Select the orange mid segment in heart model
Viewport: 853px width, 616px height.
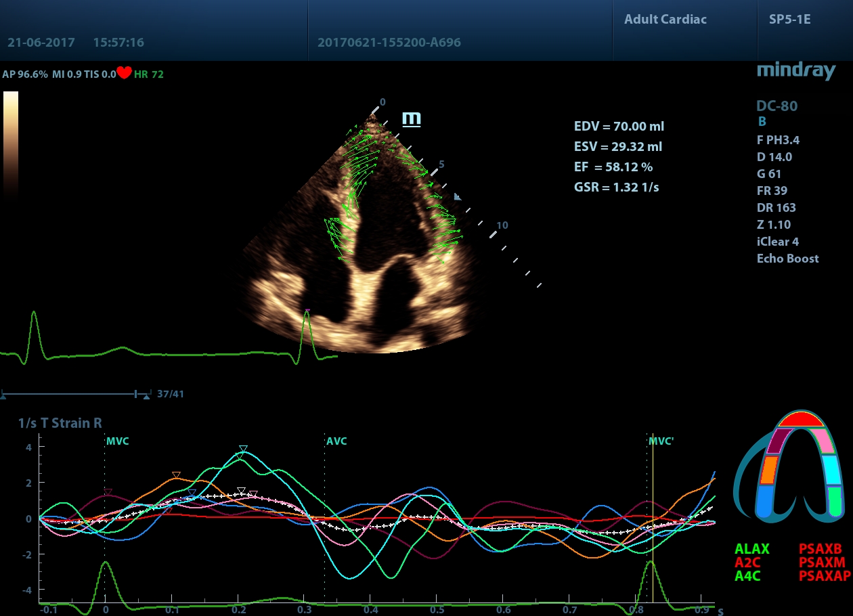768,469
